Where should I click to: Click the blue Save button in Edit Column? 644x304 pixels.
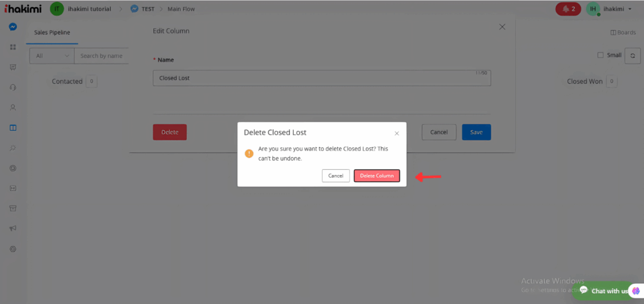(476, 132)
